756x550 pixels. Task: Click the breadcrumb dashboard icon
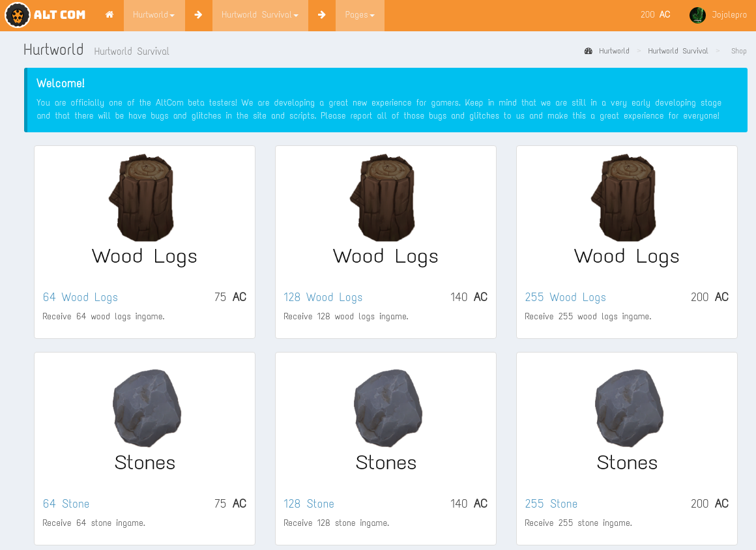tap(589, 51)
